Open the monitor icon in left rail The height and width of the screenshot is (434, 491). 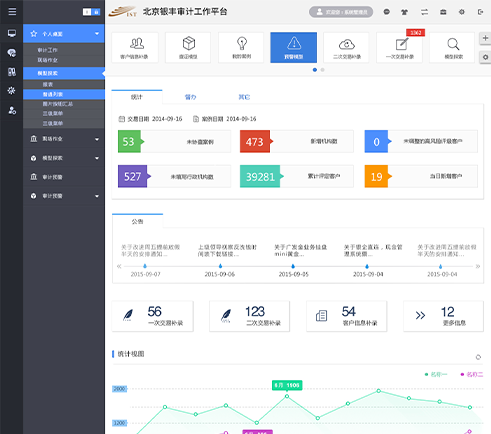click(12, 33)
